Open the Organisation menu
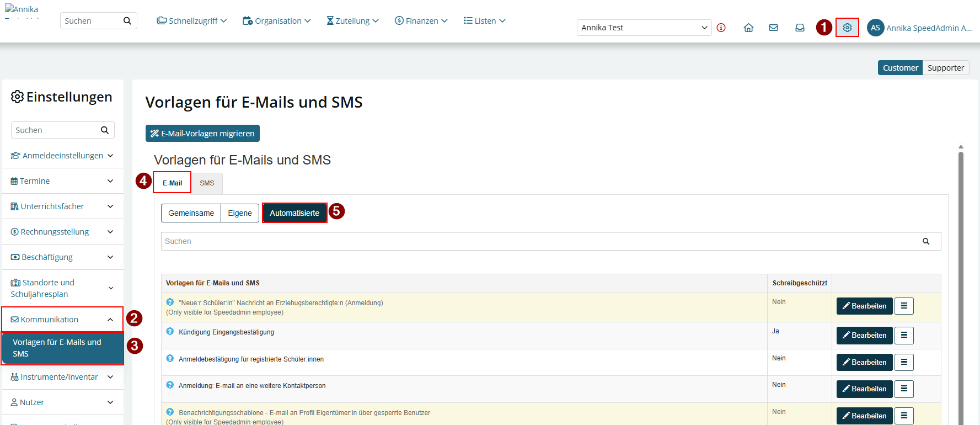Screen dimensions: 980x425 [277, 21]
